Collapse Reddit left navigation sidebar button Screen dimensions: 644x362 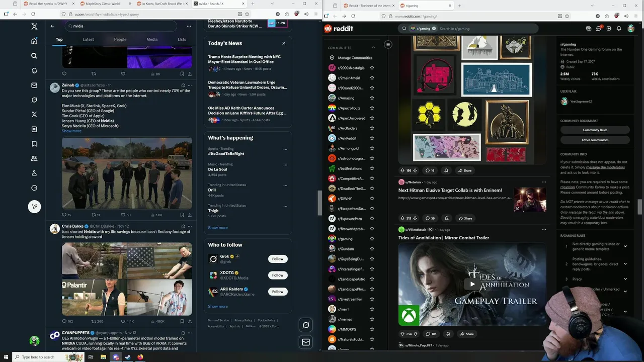388,44
